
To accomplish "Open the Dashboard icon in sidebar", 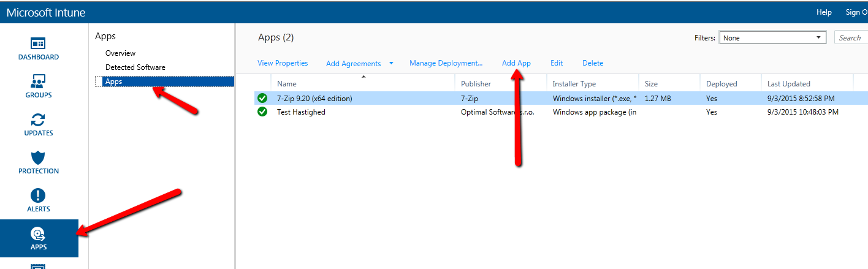I will click(x=39, y=44).
